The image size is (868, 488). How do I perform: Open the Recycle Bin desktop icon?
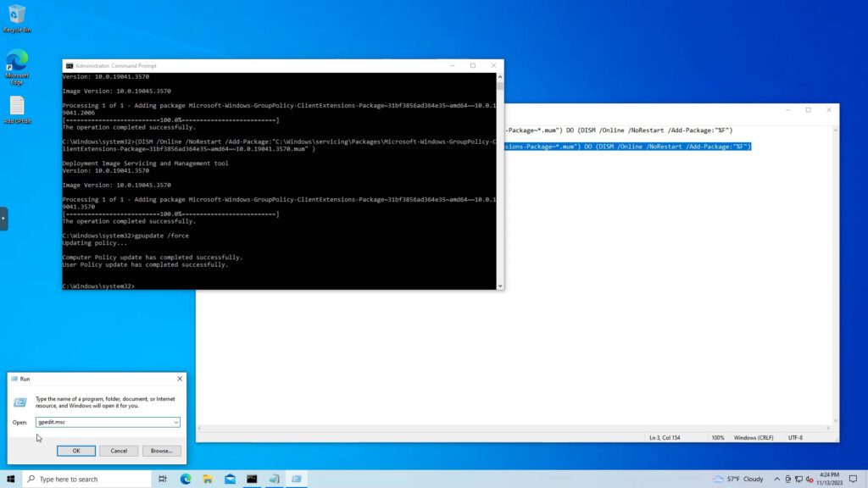click(17, 17)
